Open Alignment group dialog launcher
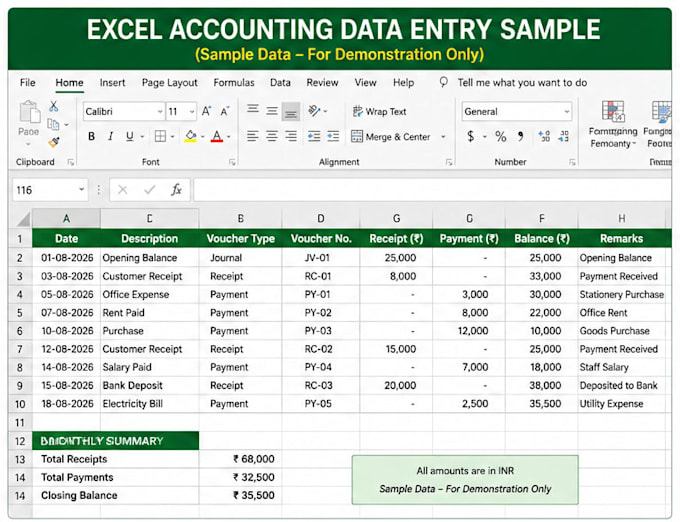Screen dimensions: 680x522 click(449, 162)
